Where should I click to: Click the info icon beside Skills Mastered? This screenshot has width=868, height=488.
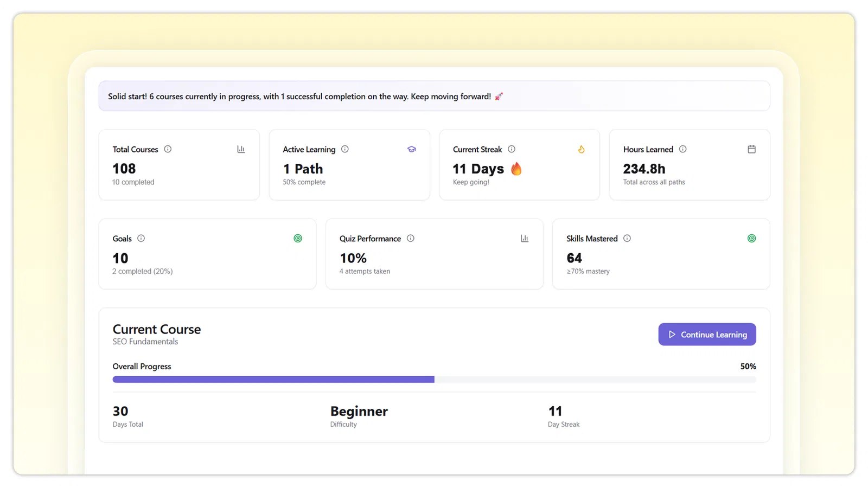point(627,238)
